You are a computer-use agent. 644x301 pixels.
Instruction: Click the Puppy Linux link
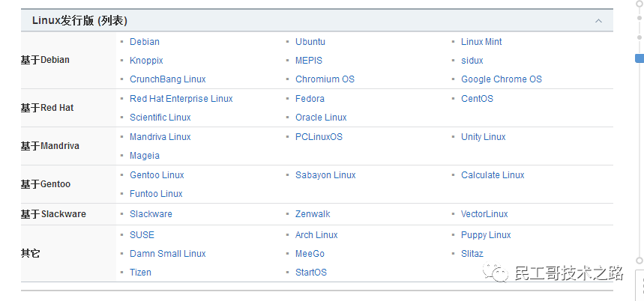(x=486, y=235)
